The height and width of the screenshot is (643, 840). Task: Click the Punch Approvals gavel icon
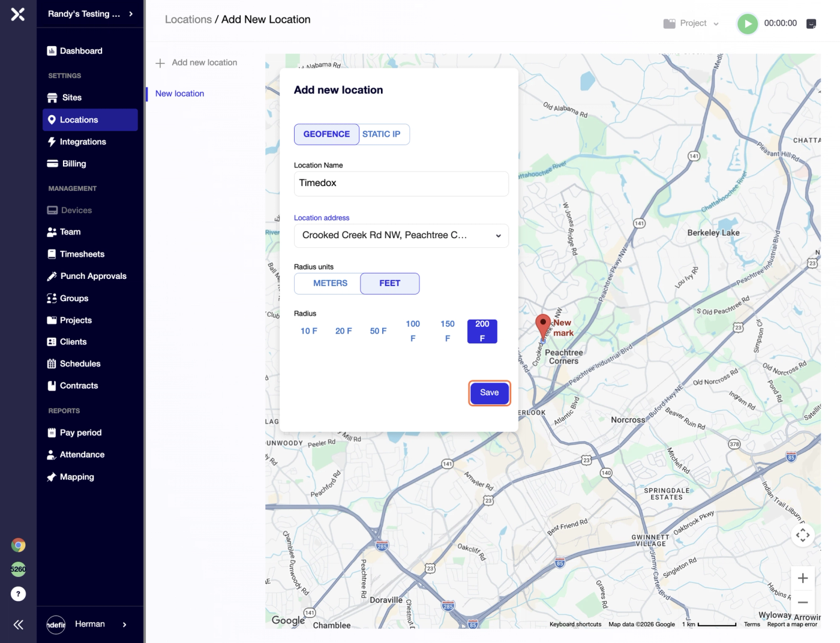click(x=52, y=277)
